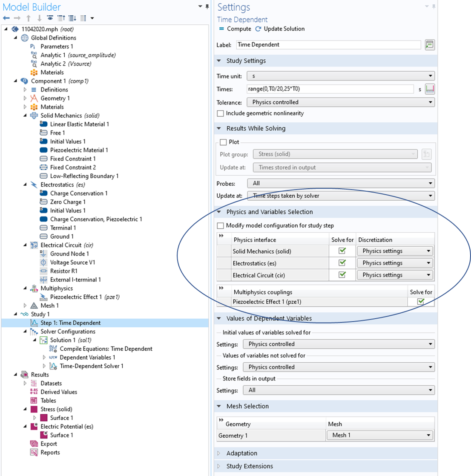Image resolution: width=471 pixels, height=476 pixels.
Task: Click the back arrow in Model Builder toolbar
Action: point(6,18)
